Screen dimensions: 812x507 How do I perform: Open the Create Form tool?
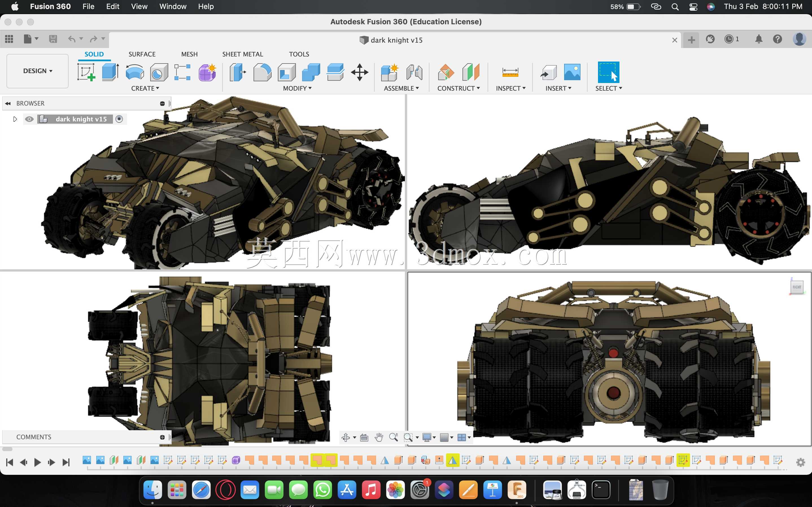pos(208,72)
